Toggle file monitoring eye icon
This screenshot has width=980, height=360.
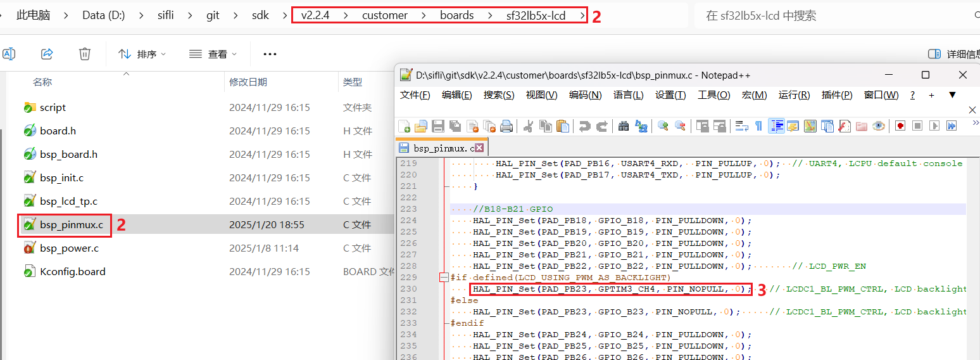pos(879,126)
